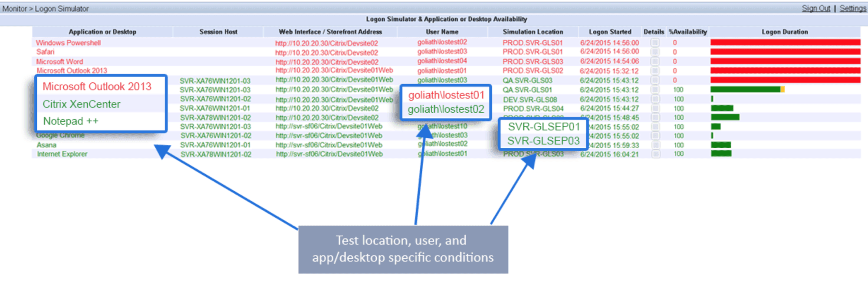
Task: Open the Devsite02 address in Windows Powershell row
Action: coord(326,43)
